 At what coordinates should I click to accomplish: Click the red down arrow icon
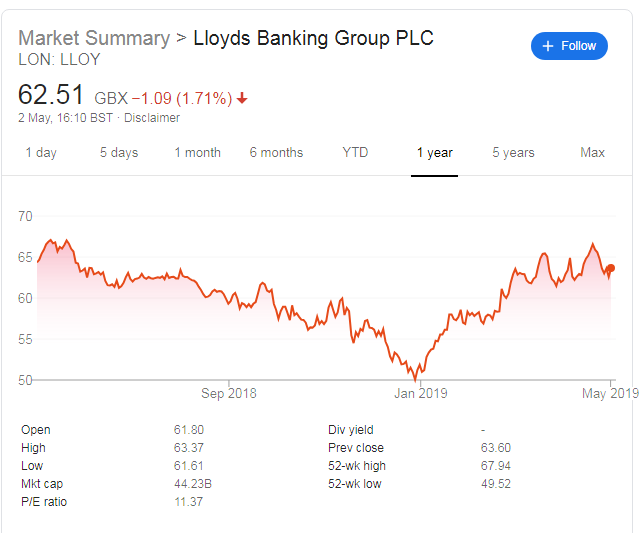242,98
